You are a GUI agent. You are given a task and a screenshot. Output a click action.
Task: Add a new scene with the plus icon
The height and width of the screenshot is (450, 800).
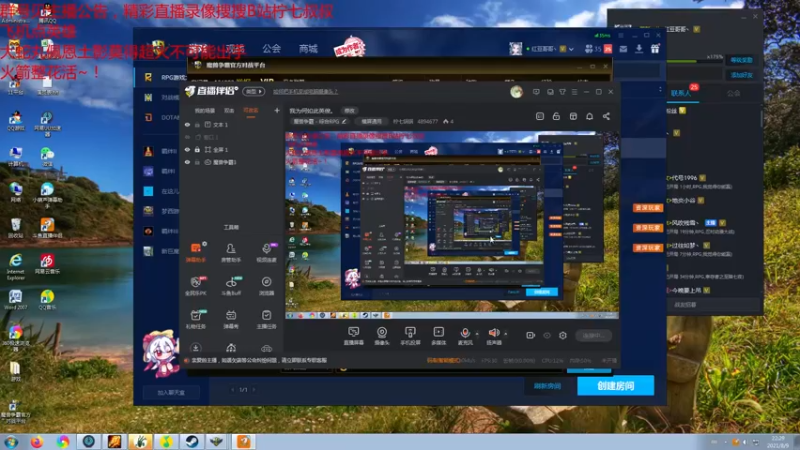[x=277, y=110]
